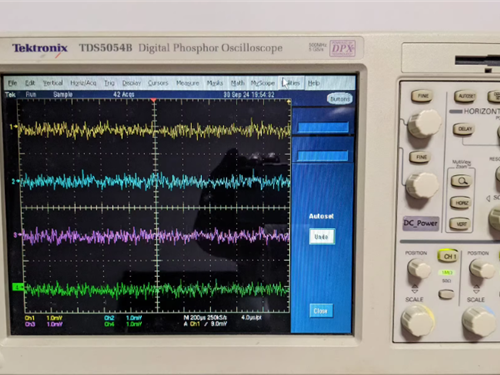Screen dimensions: 500x375
Task: Push the AUTOSET front panel button
Action: tap(465, 96)
